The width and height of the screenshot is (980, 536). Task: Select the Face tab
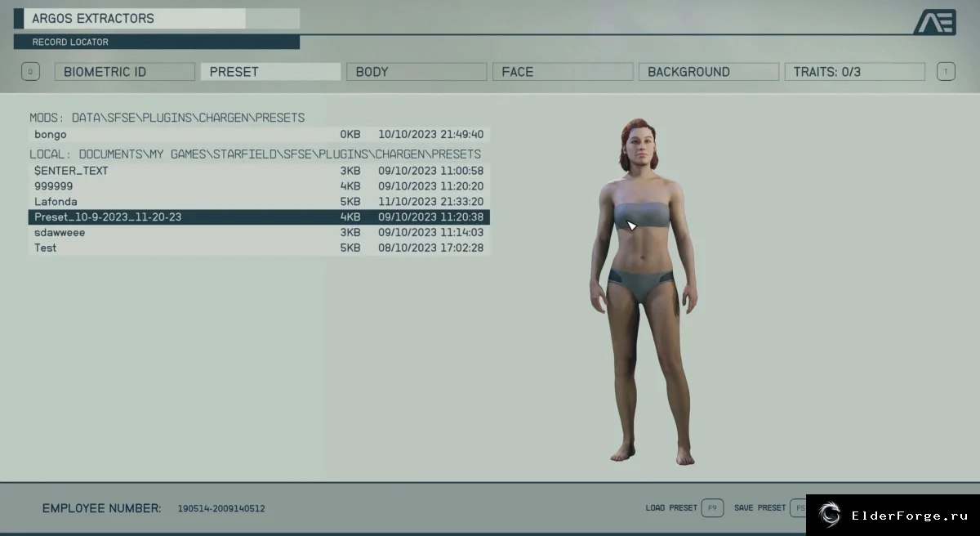coord(563,72)
